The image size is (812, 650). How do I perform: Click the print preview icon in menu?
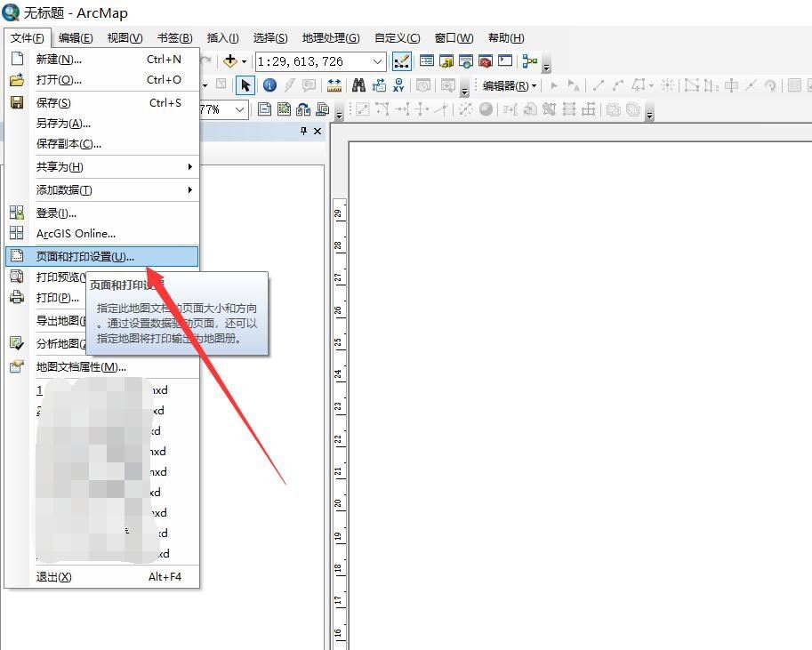[x=17, y=277]
